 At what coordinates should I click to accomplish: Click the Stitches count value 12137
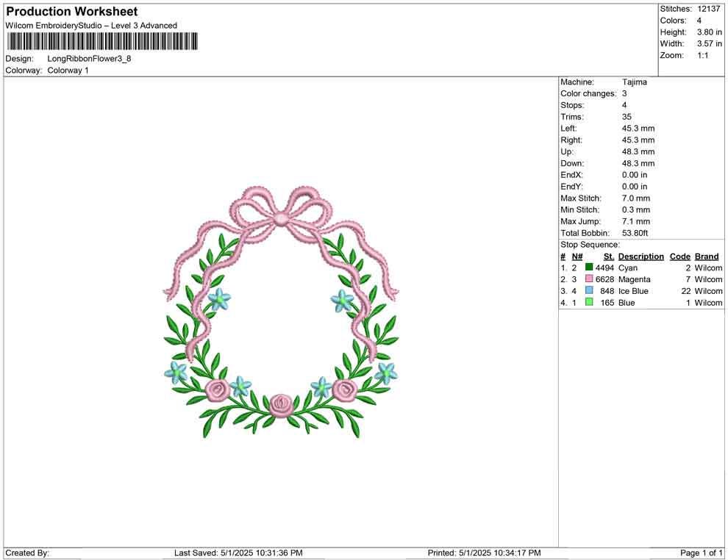click(x=708, y=9)
